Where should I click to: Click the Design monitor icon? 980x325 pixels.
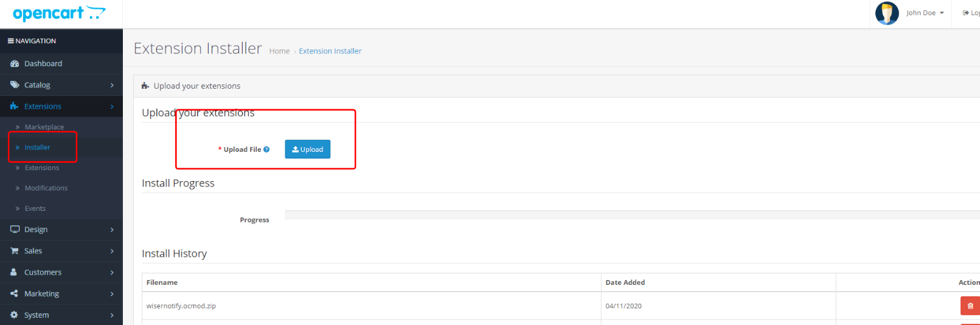tap(15, 230)
